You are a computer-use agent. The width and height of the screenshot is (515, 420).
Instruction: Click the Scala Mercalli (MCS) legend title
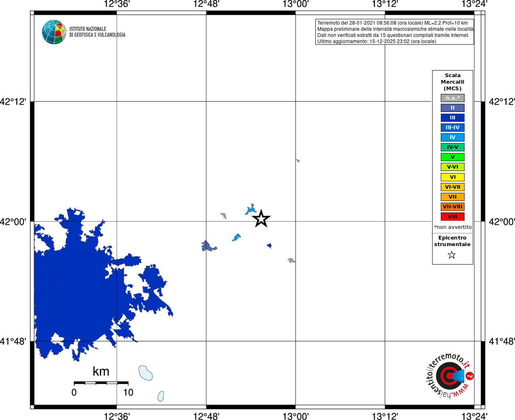453,82
